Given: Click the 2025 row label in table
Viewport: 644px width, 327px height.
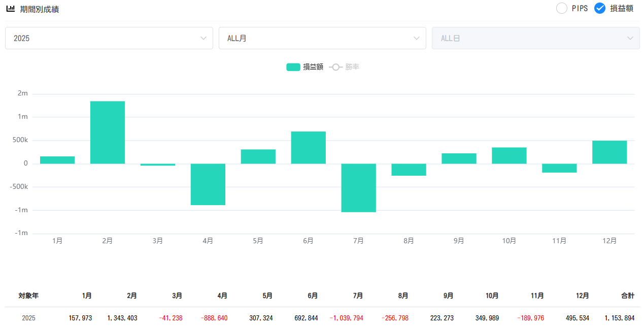Looking at the screenshot, I should pyautogui.click(x=28, y=318).
